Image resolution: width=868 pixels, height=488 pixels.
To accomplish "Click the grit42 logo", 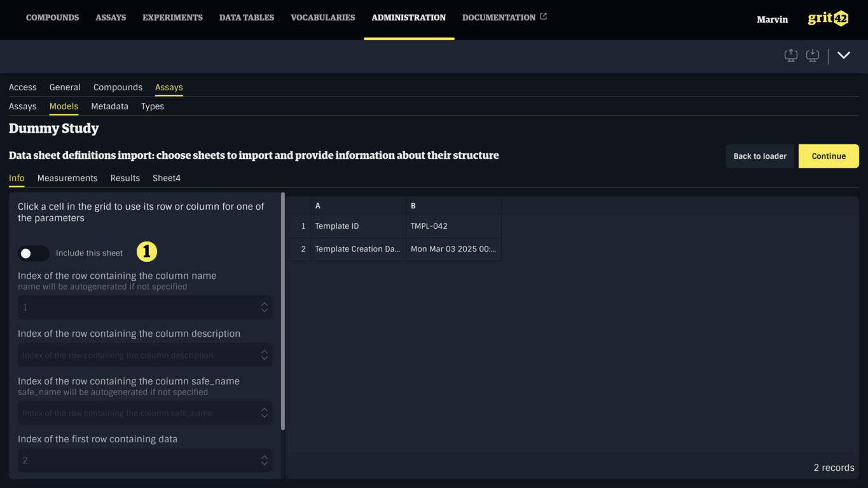I will point(827,18).
